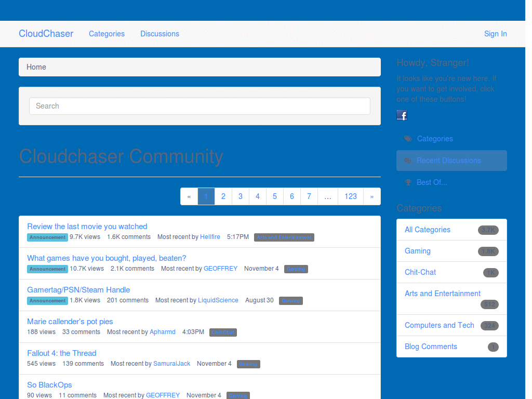Viewport: 532px width, 399px height.
Task: Open the Gaming category in sidebar list
Action: pyautogui.click(x=418, y=251)
